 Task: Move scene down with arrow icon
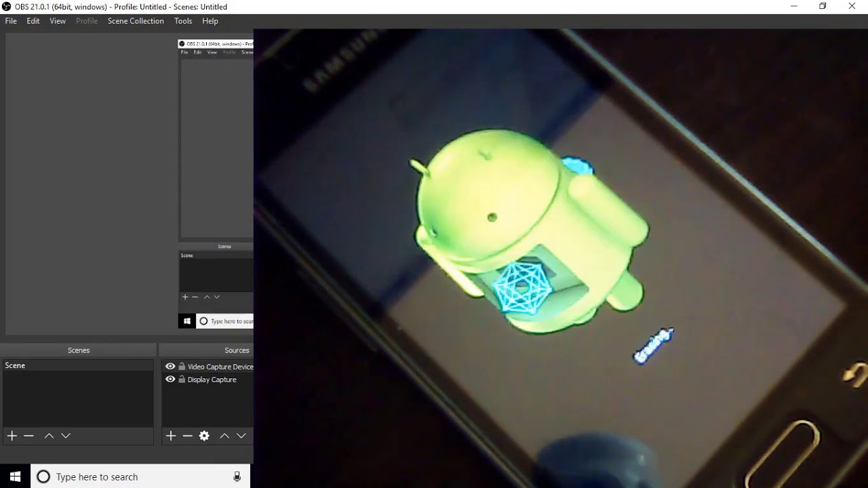(66, 436)
